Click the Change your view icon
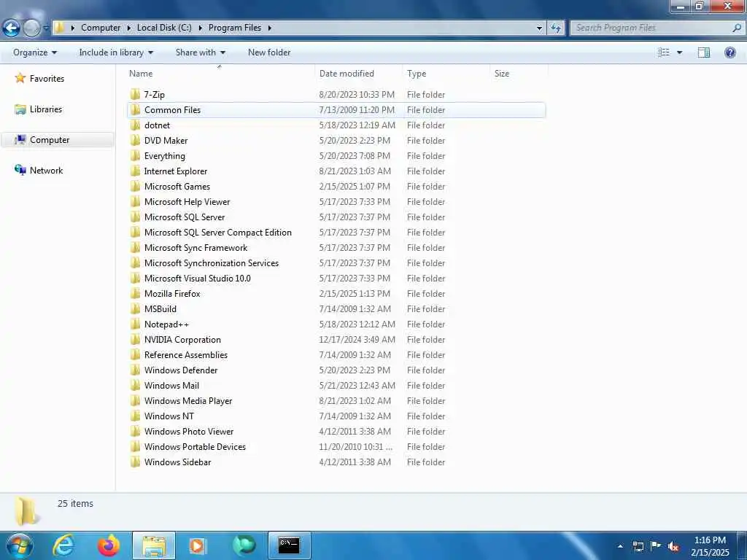This screenshot has width=747, height=560. 664,52
